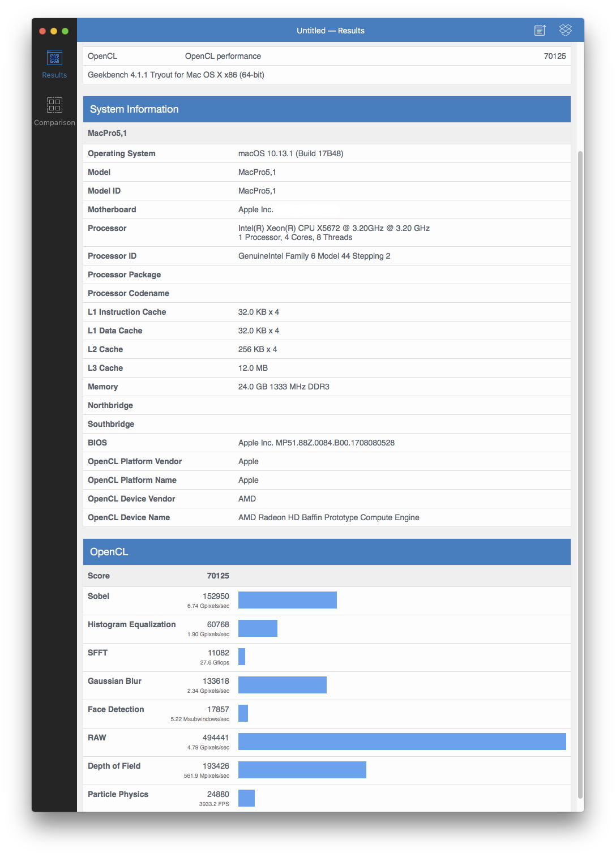Click the Northbridge label
616x857 pixels.
pos(110,405)
